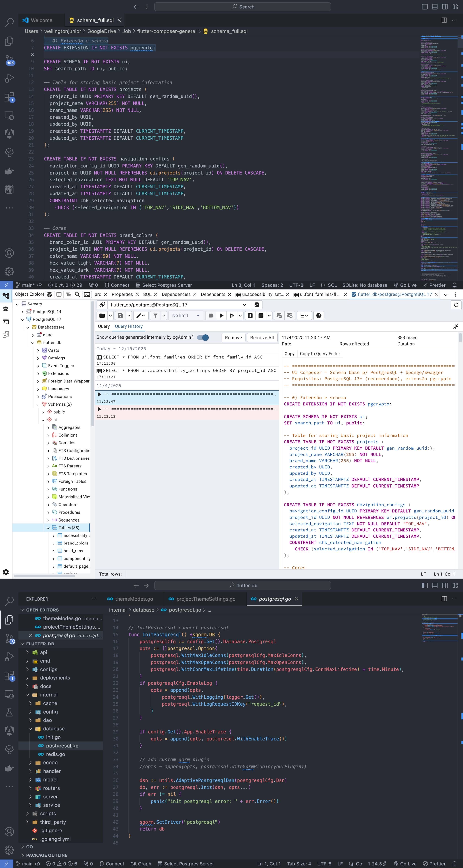Toggle secondary side bar in flutter-db VS Code window
Viewport: 463px width, 868px height.
tap(445, 585)
